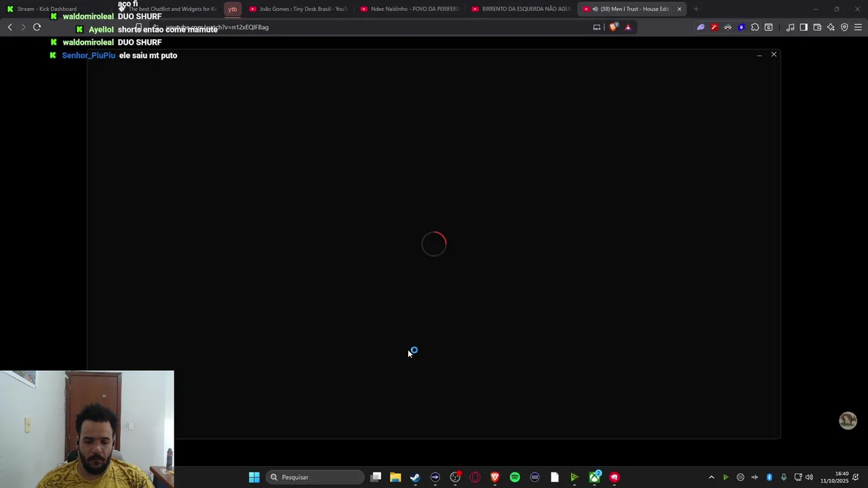Switch to the Stream - Kick Dashboard tab
Viewport: 868px width, 488px height.
click(x=57, y=9)
